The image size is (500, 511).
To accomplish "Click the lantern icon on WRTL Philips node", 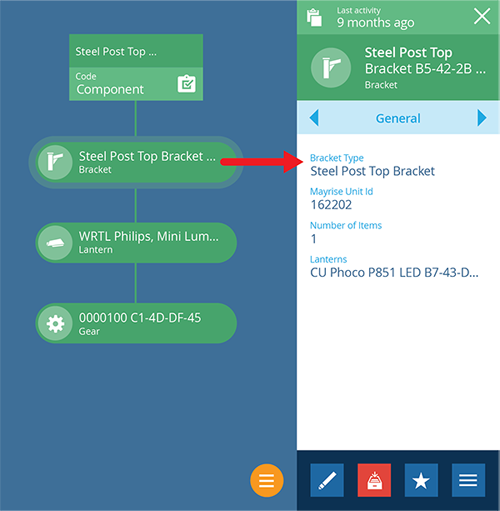I will tap(55, 243).
